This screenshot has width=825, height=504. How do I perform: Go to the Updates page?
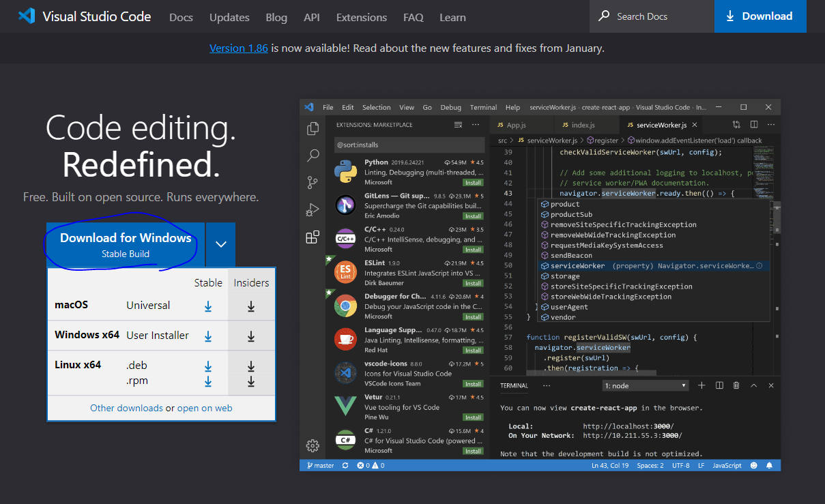click(229, 17)
